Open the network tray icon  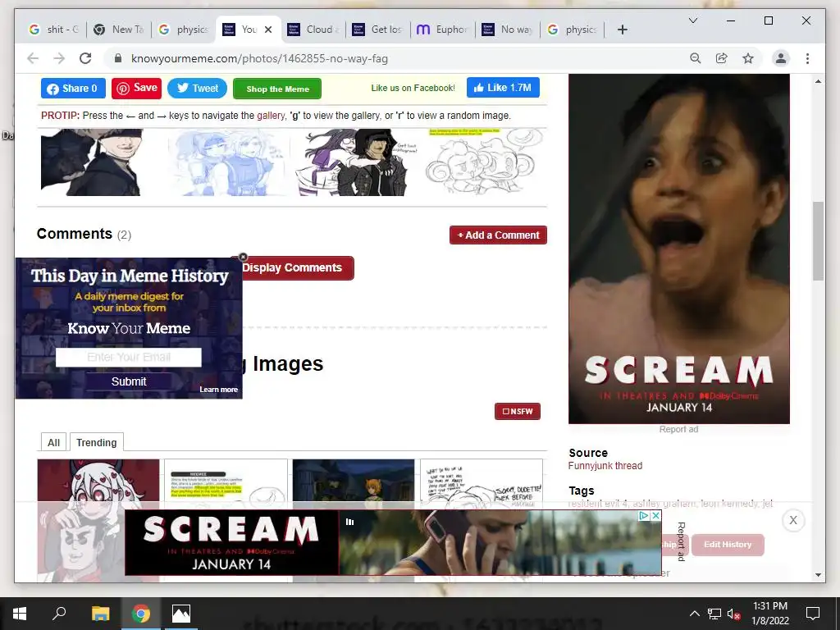click(x=714, y=614)
